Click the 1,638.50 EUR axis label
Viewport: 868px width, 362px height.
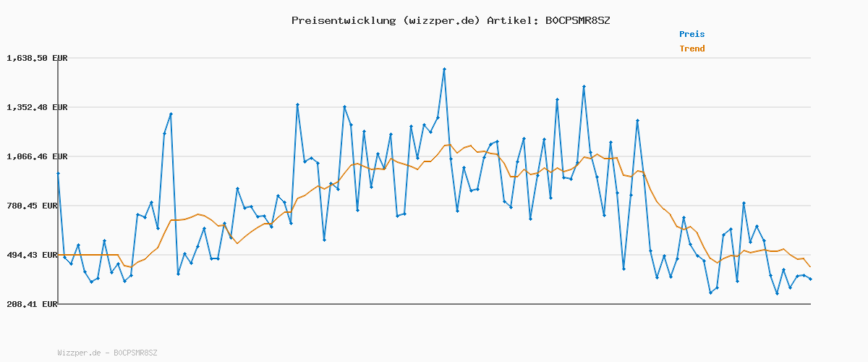(37, 58)
